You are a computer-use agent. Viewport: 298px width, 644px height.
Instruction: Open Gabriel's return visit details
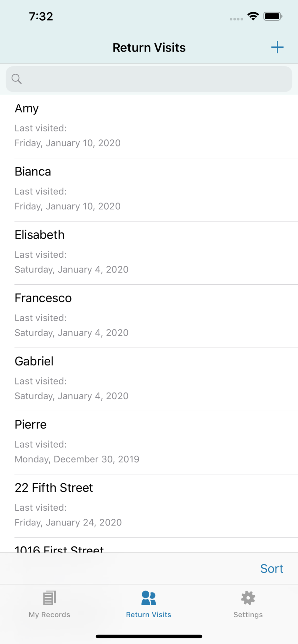click(x=149, y=379)
